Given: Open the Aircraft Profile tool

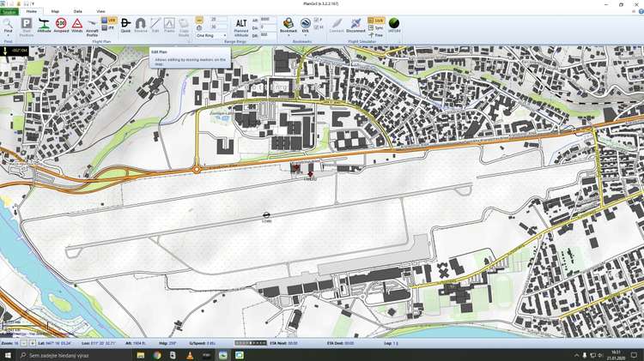Looking at the screenshot, I should point(93,26).
